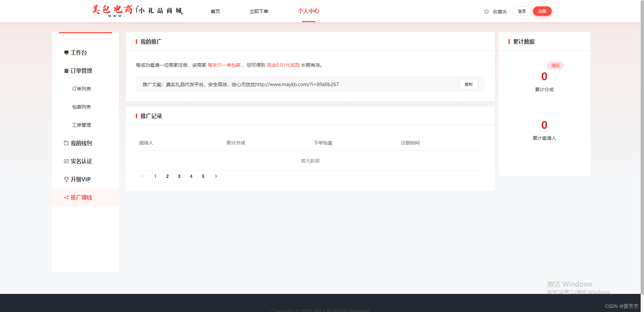
Task: Go to next page arrow in pagination
Action: coord(216,176)
